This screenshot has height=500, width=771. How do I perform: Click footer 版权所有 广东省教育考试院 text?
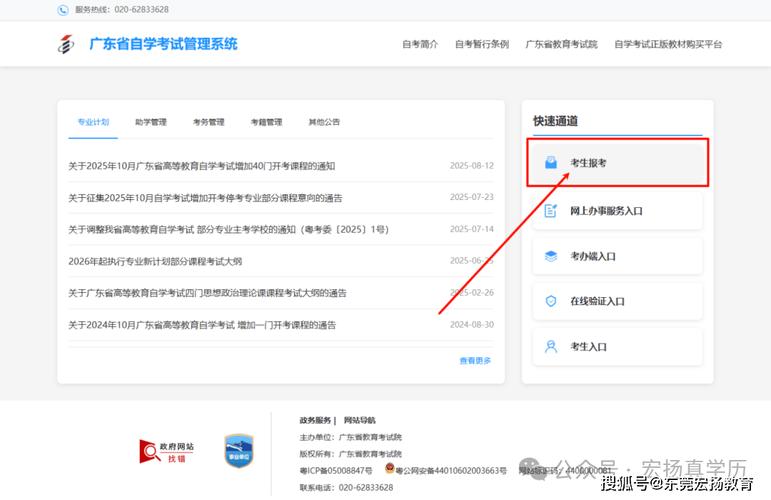(x=351, y=454)
